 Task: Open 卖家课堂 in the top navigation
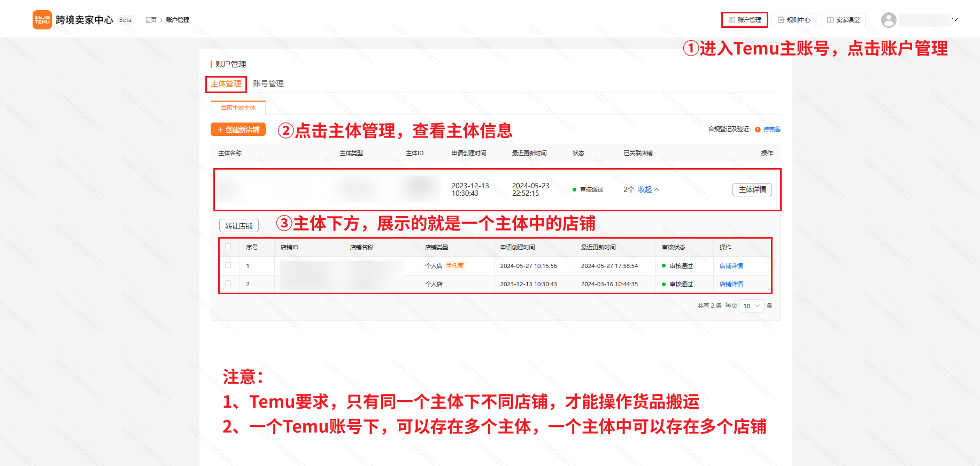tap(843, 20)
